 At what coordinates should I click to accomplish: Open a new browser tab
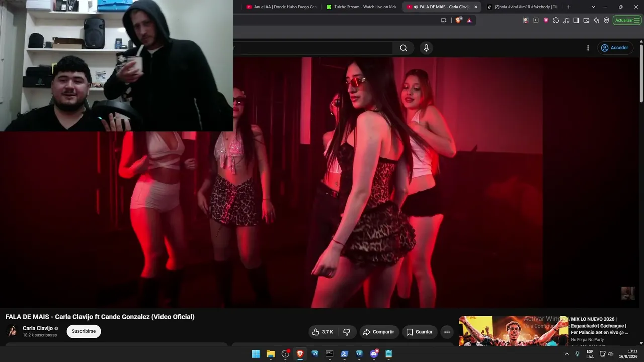click(x=569, y=7)
